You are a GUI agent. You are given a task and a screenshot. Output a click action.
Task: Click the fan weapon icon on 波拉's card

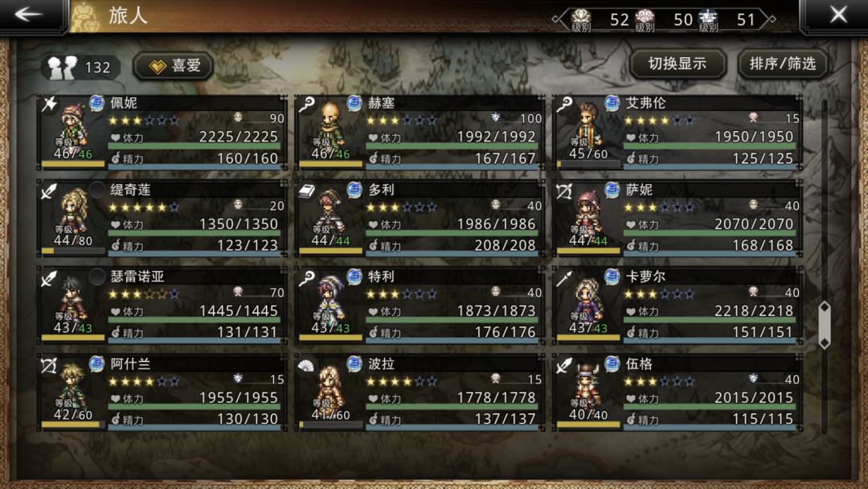pos(306,365)
